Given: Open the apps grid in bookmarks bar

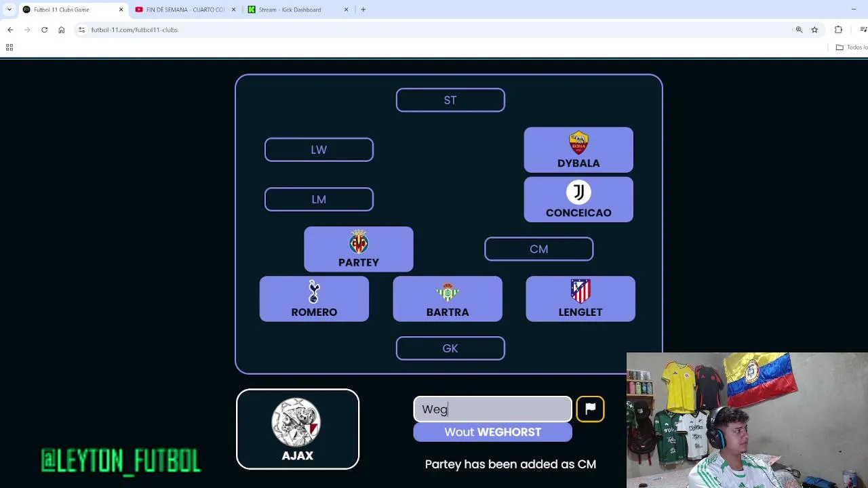Looking at the screenshot, I should tap(9, 47).
